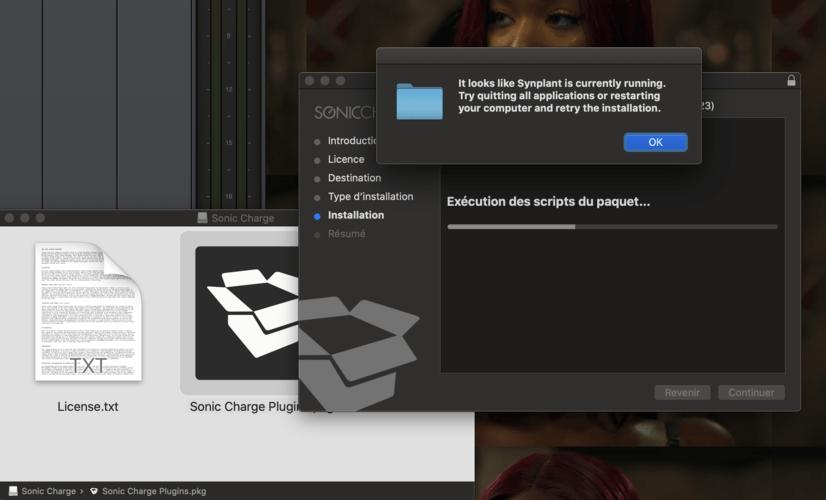Select the Introduction step in installer sidebar
Viewport: 826px width, 500px height.
tap(351, 141)
